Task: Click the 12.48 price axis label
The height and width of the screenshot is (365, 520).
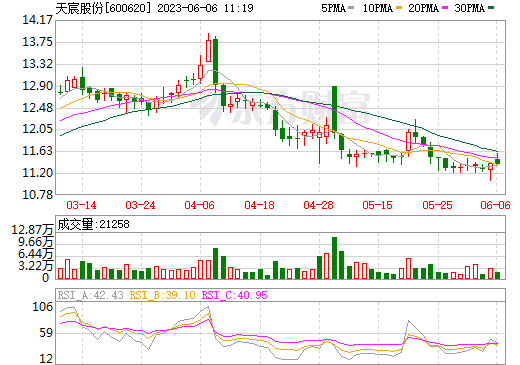Action: (37, 108)
